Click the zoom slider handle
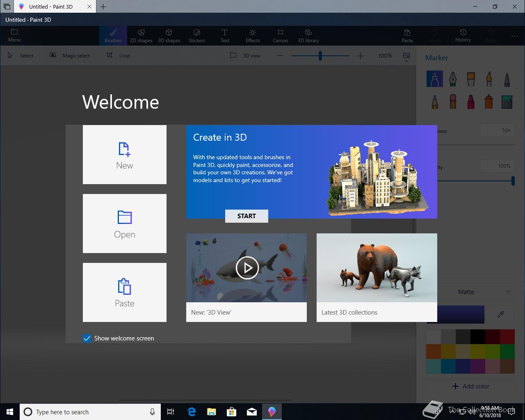The image size is (525, 420). (x=320, y=56)
